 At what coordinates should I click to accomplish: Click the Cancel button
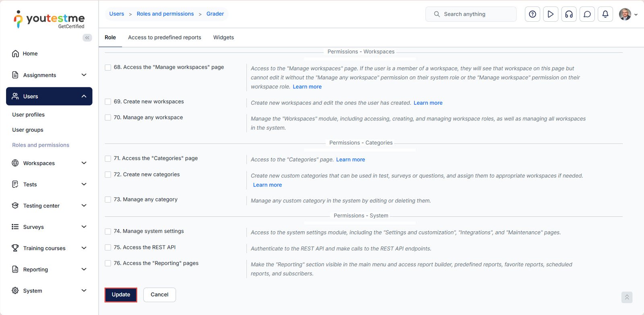click(x=159, y=294)
